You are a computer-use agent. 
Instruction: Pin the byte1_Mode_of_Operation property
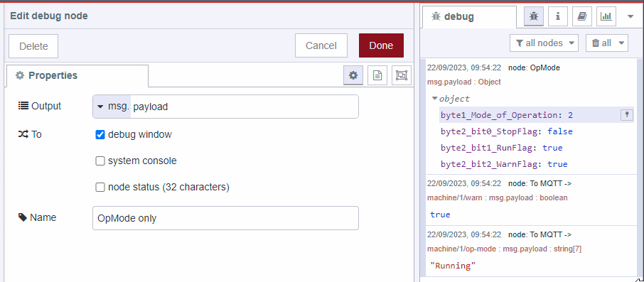point(627,115)
